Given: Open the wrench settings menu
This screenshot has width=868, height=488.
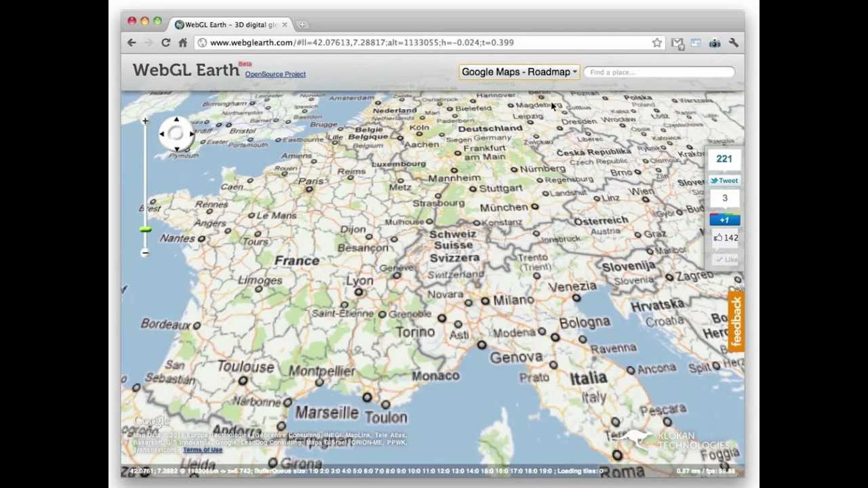Looking at the screenshot, I should click(x=734, y=43).
